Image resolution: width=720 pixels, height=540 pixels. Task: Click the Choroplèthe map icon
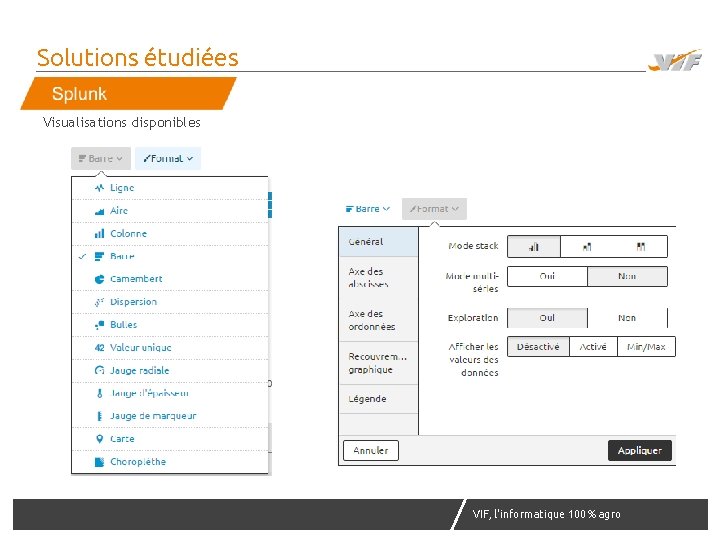pos(99,462)
